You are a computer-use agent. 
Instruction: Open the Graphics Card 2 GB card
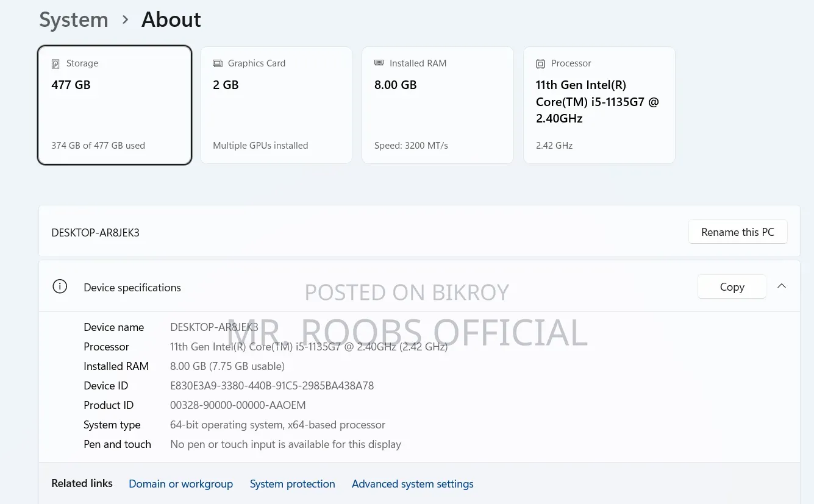pos(276,105)
